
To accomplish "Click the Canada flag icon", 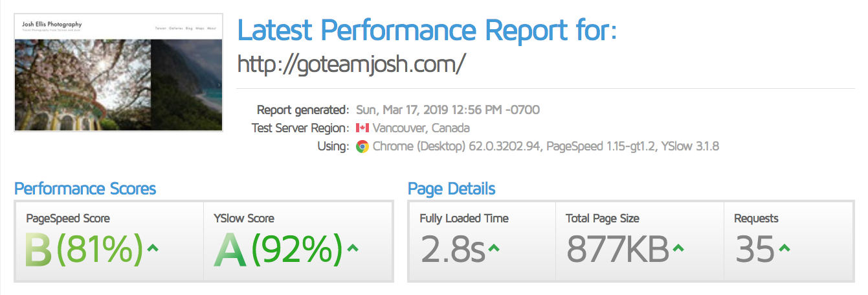I will 362,128.
